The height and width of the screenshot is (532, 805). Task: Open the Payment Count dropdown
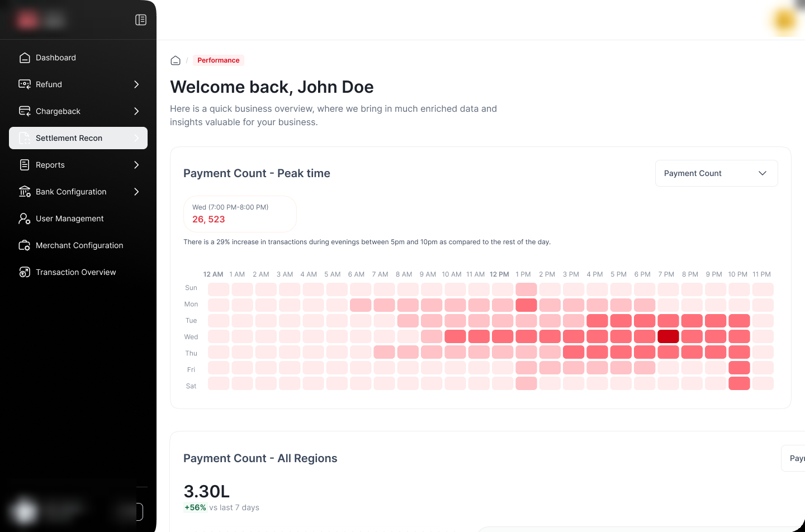click(716, 173)
